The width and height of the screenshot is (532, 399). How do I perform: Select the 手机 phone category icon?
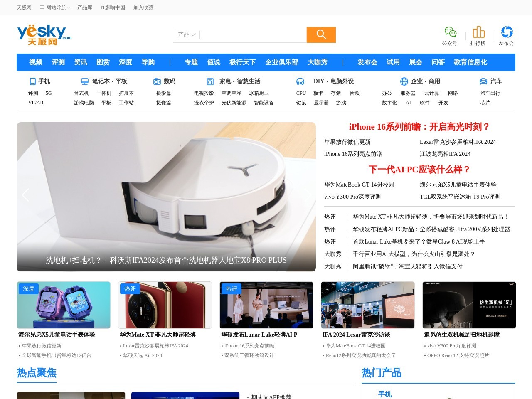[32, 81]
